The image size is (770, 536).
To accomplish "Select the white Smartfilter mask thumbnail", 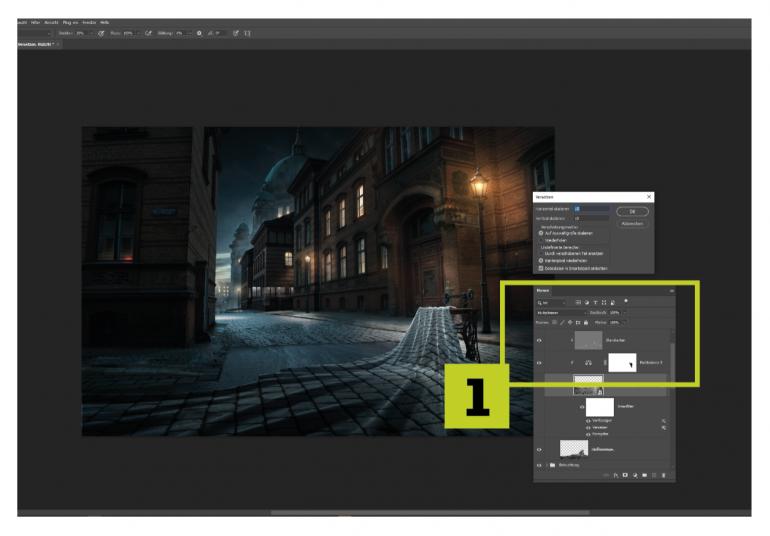I will pyautogui.click(x=600, y=407).
